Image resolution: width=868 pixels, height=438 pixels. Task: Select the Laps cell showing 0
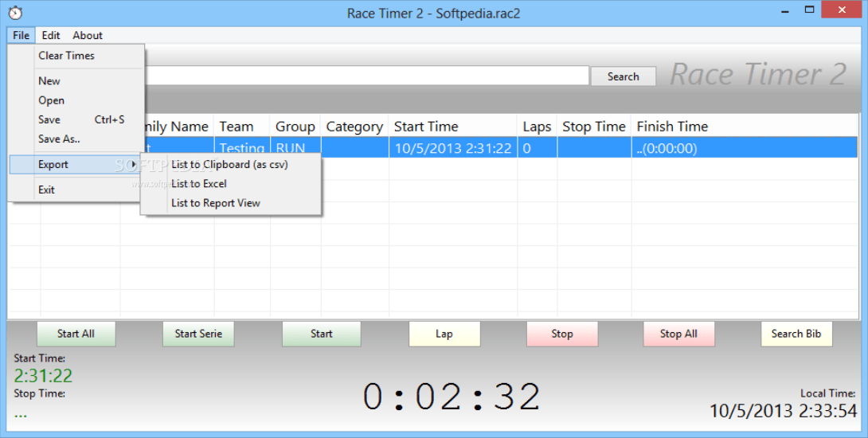click(537, 148)
